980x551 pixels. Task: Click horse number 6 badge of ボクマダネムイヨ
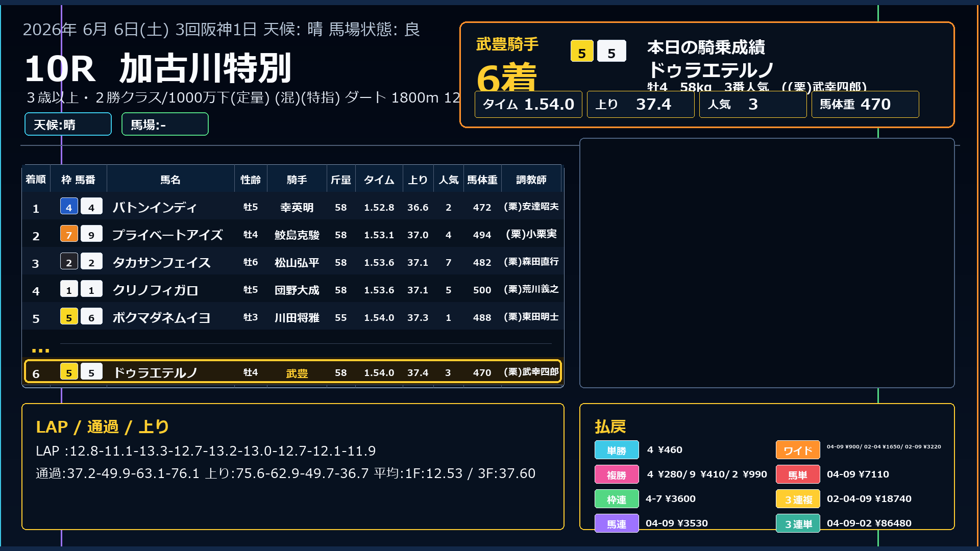(x=91, y=316)
